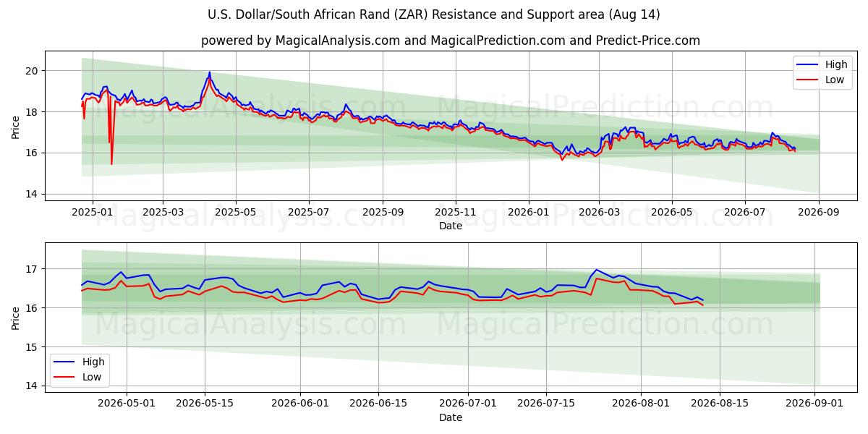
Task: Click the blue line sample in the lower chart legend
Action: click(x=64, y=362)
